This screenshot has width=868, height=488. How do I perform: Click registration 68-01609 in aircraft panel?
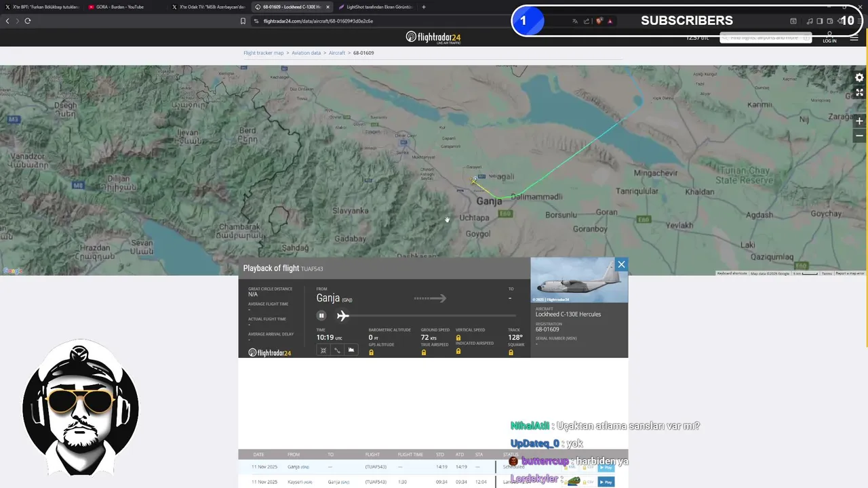coord(547,329)
